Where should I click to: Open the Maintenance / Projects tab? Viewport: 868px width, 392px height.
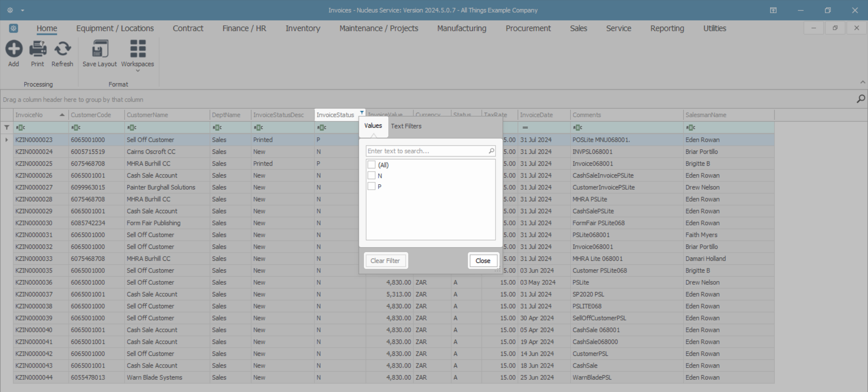tap(379, 28)
